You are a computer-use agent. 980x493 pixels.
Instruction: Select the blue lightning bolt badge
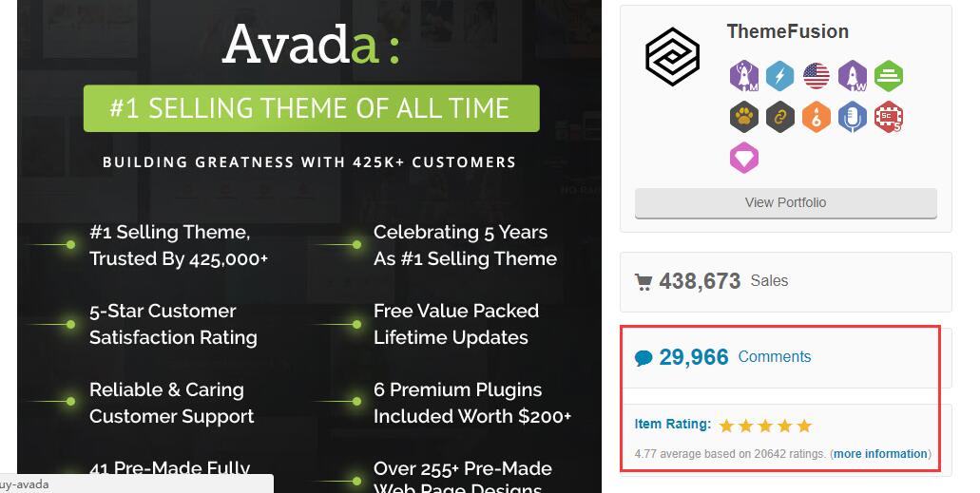(780, 76)
